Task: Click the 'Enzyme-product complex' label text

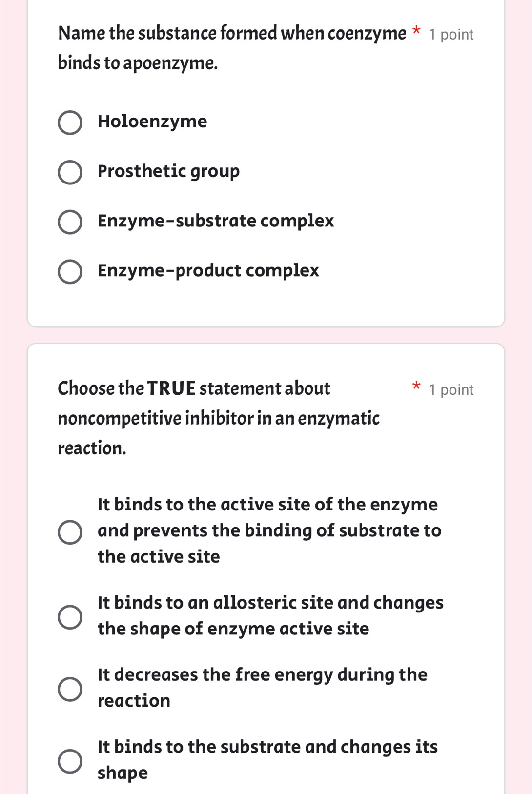Action: (208, 271)
